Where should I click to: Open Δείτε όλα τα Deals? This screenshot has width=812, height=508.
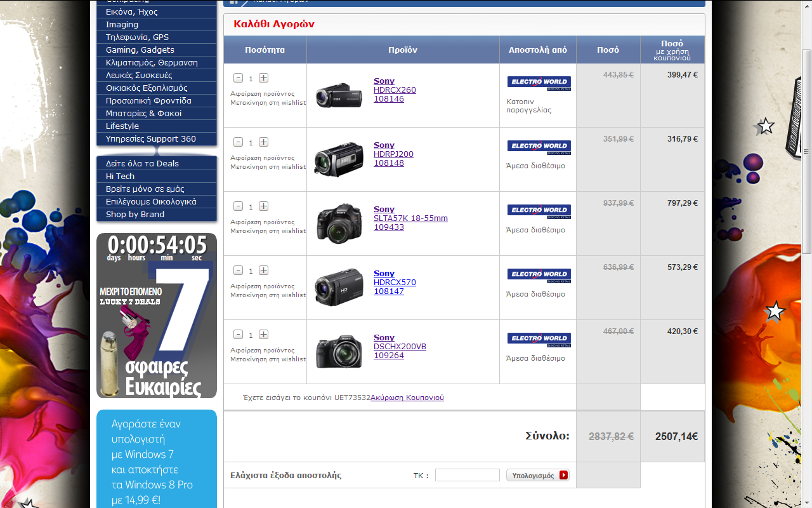coord(157,163)
